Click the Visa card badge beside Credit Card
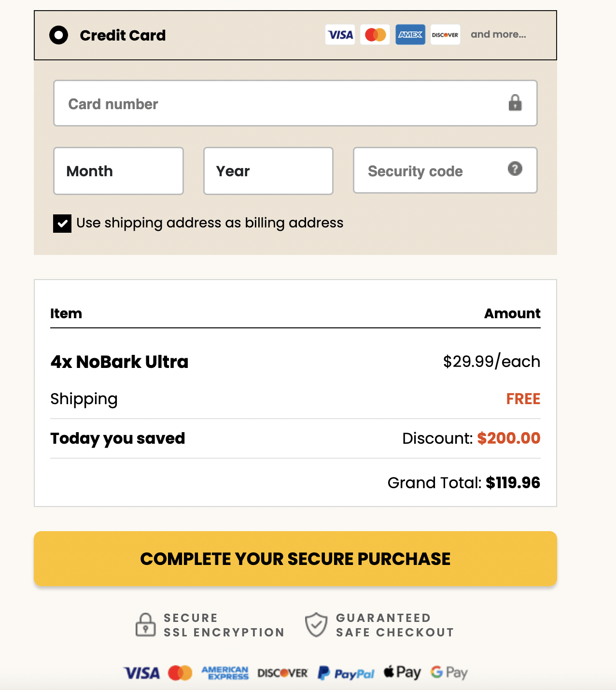The image size is (616, 690). click(340, 34)
